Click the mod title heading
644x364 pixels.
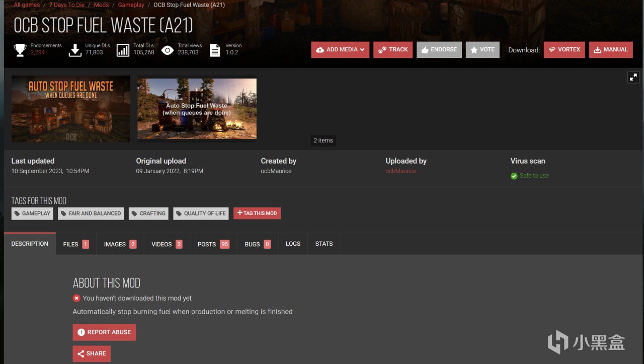click(x=103, y=26)
